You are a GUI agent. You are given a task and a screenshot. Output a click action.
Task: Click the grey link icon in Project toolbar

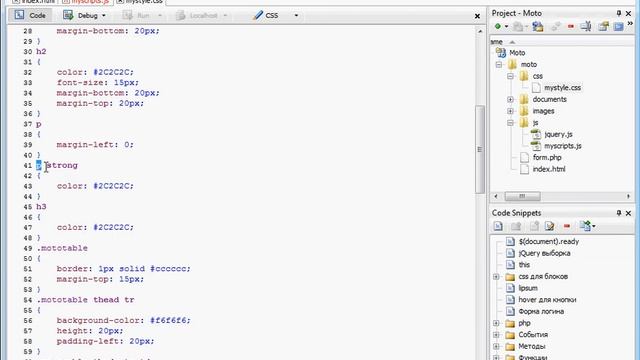pyautogui.click(x=556, y=27)
